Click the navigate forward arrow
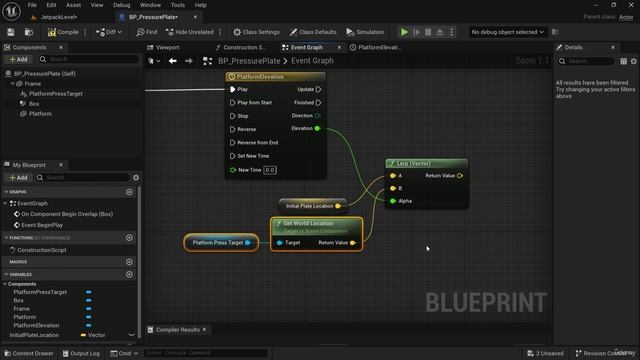Image resolution: width=640 pixels, height=360 pixels. (189, 61)
